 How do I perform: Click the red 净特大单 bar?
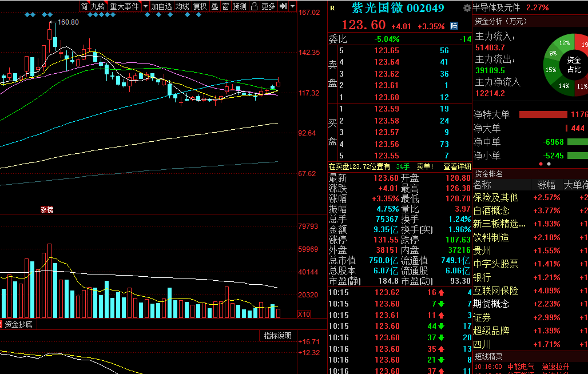pyautogui.click(x=543, y=114)
